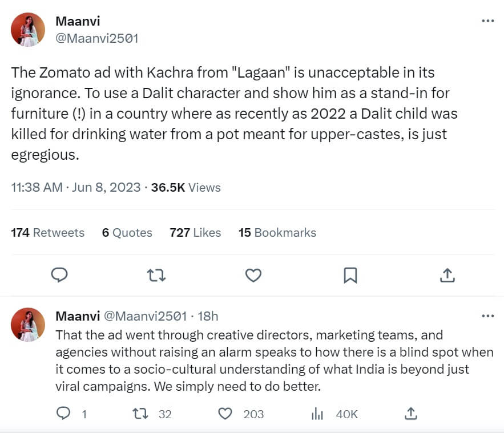
Task: Retweet the thread reply with 32 retweets
Action: [x=140, y=414]
